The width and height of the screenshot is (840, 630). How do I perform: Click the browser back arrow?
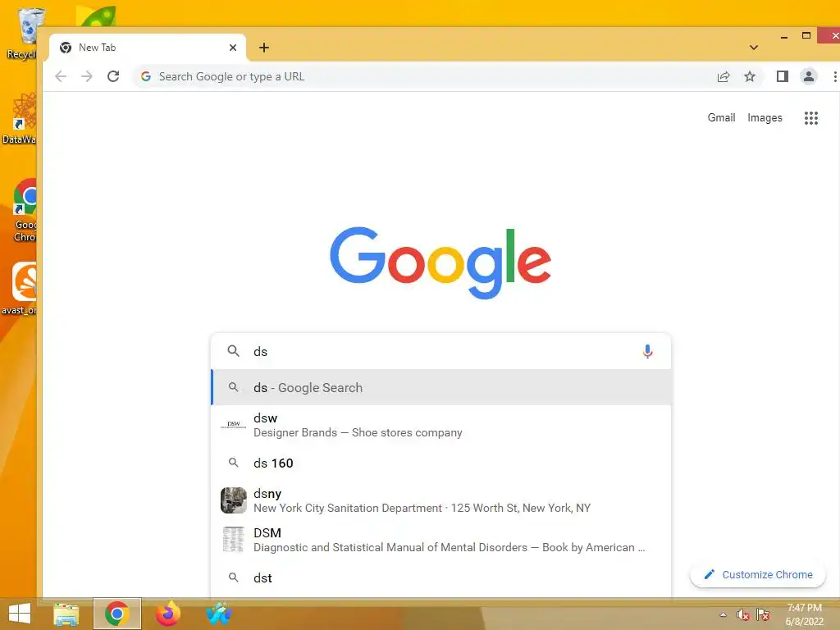(61, 76)
